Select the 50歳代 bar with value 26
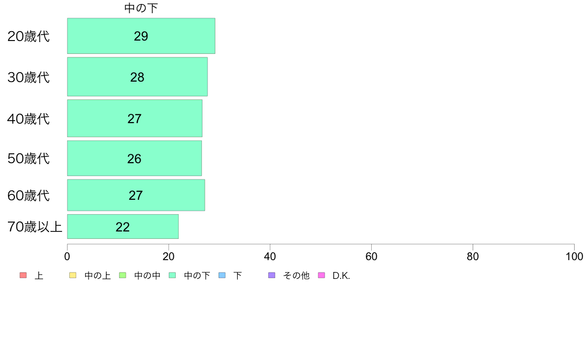588x364 pixels. pos(134,158)
